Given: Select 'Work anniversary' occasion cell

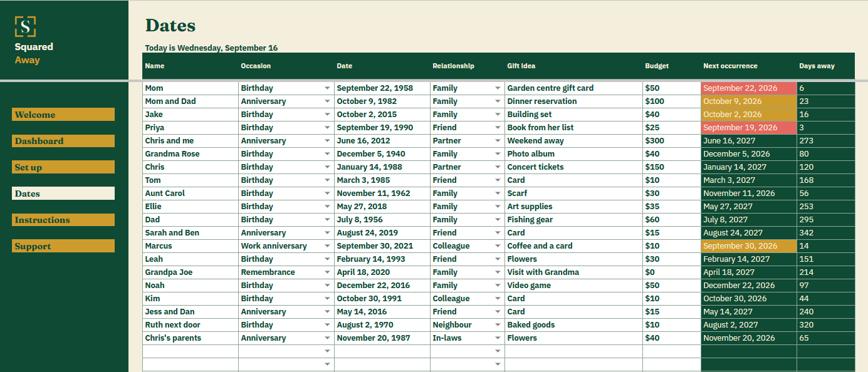Looking at the screenshot, I should click(x=286, y=246).
